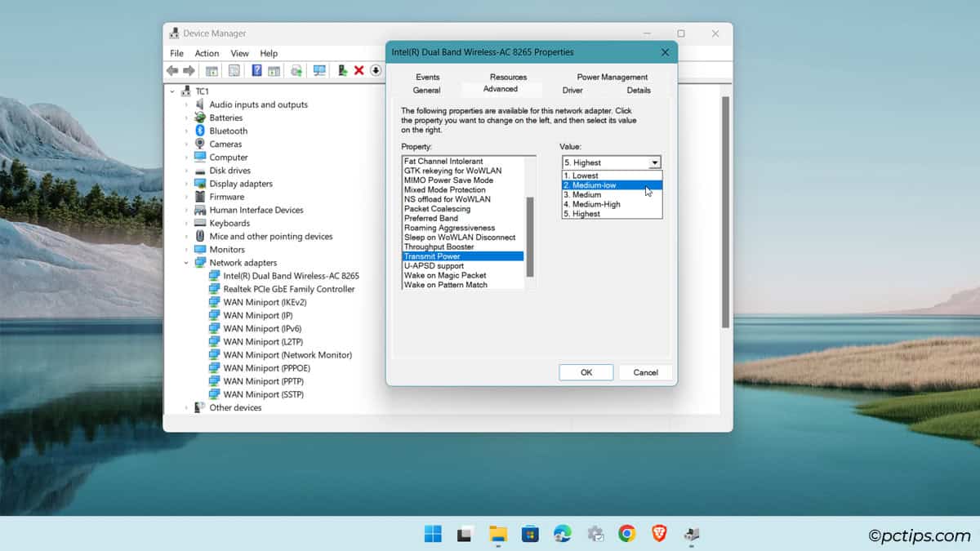The height and width of the screenshot is (551, 980).
Task: Click the blue Help icon in toolbar
Action: coord(256,71)
